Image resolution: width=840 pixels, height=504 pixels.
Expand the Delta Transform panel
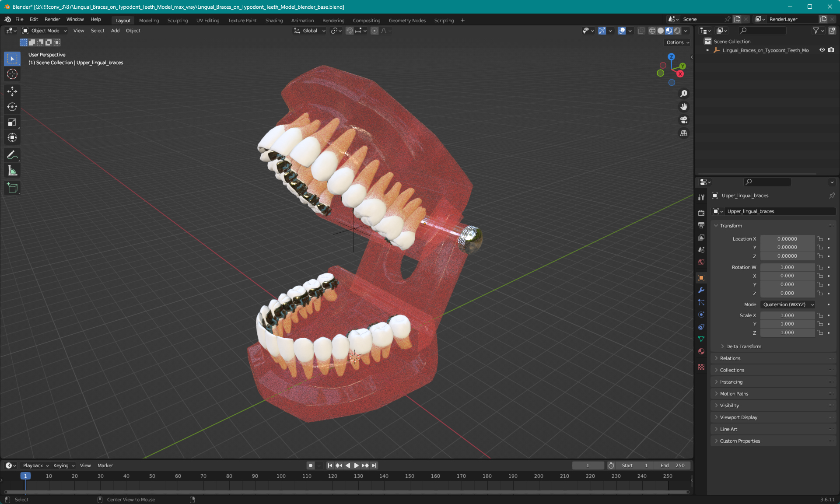pyautogui.click(x=743, y=346)
